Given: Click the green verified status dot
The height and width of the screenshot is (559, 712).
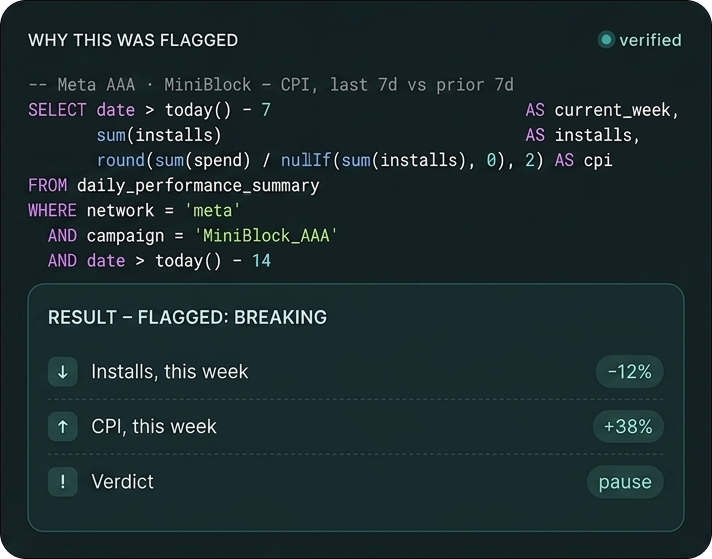Looking at the screenshot, I should coord(606,40).
